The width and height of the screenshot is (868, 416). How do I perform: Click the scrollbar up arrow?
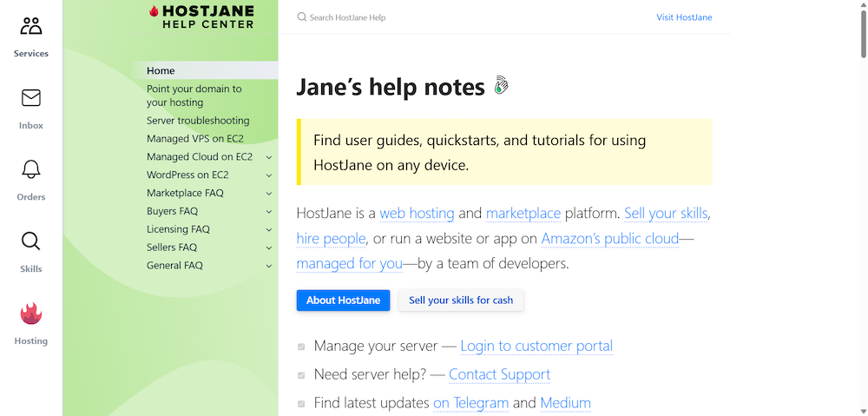pyautogui.click(x=863, y=4)
